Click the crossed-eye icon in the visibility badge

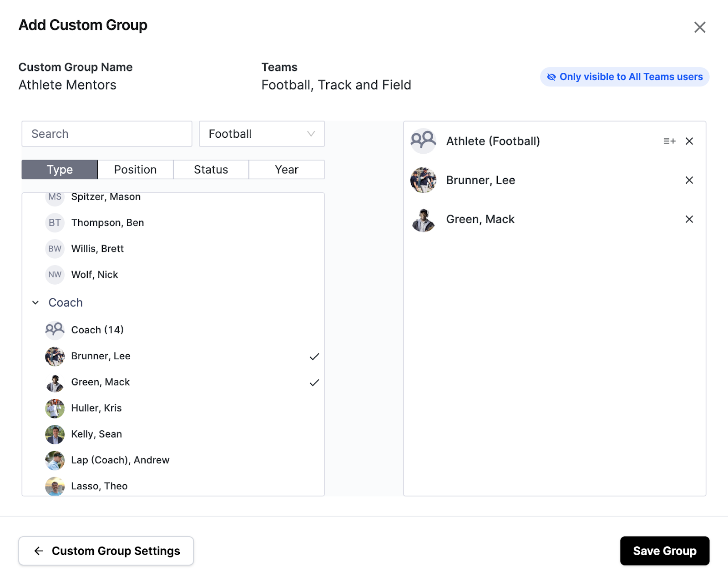pos(551,77)
